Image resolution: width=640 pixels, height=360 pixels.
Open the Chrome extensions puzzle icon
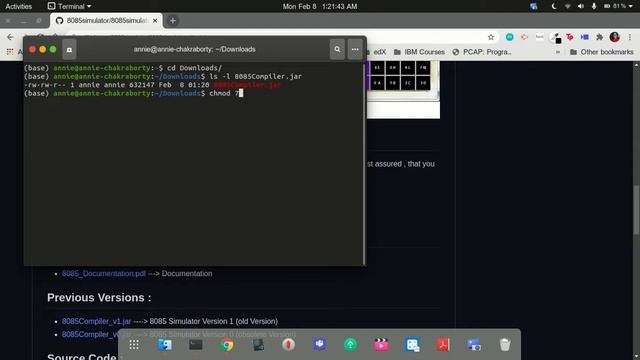(599, 37)
